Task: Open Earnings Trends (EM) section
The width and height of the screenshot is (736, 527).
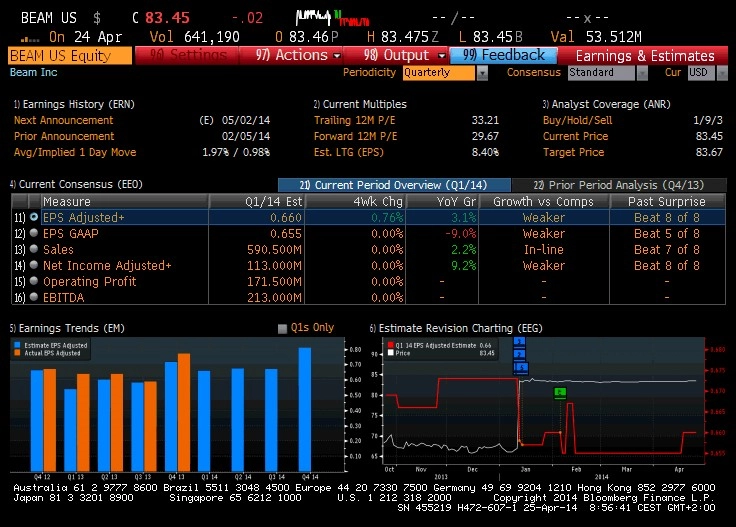Action: (67, 328)
